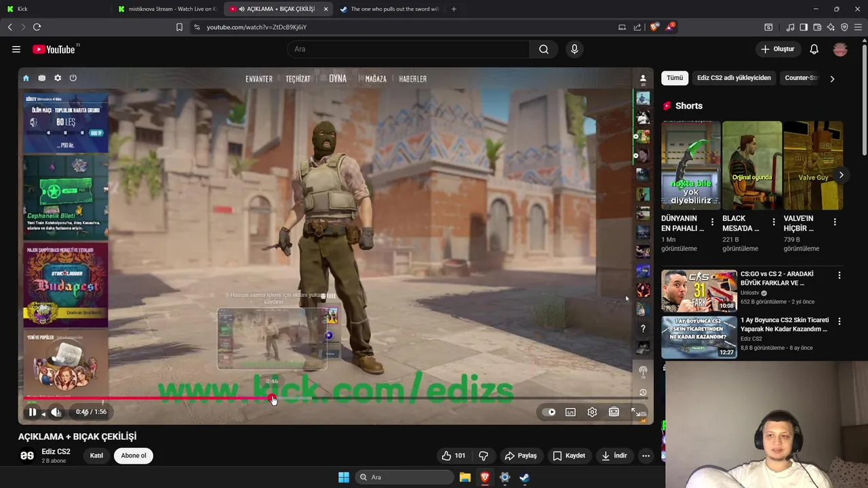Click the Katıl join button
This screenshot has width=868, height=488.
[96, 455]
